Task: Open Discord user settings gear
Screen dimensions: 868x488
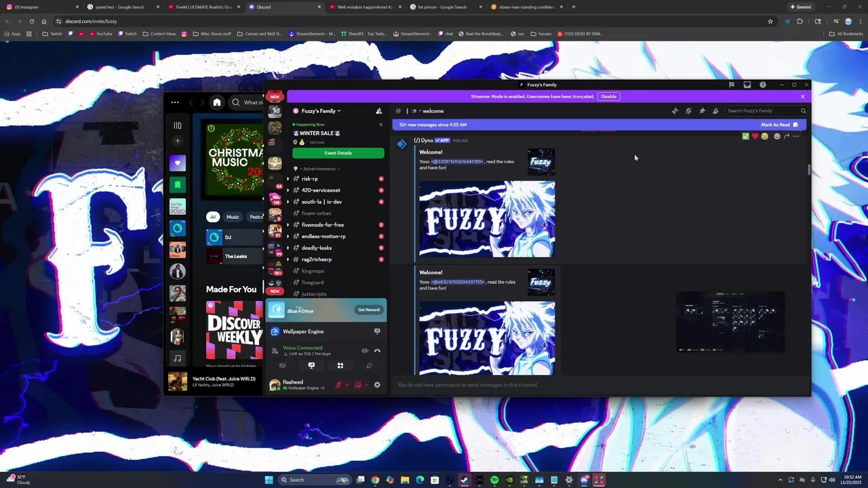Action: click(377, 385)
